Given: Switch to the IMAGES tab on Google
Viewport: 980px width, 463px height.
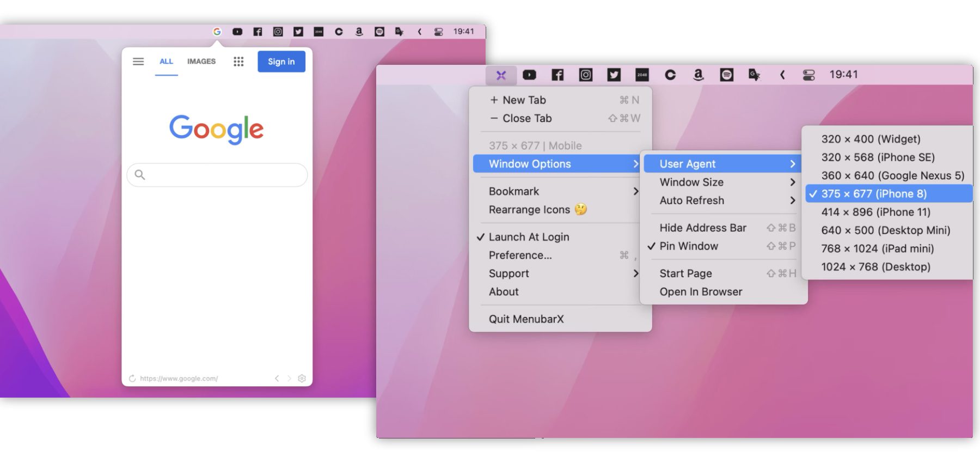Looking at the screenshot, I should 201,62.
